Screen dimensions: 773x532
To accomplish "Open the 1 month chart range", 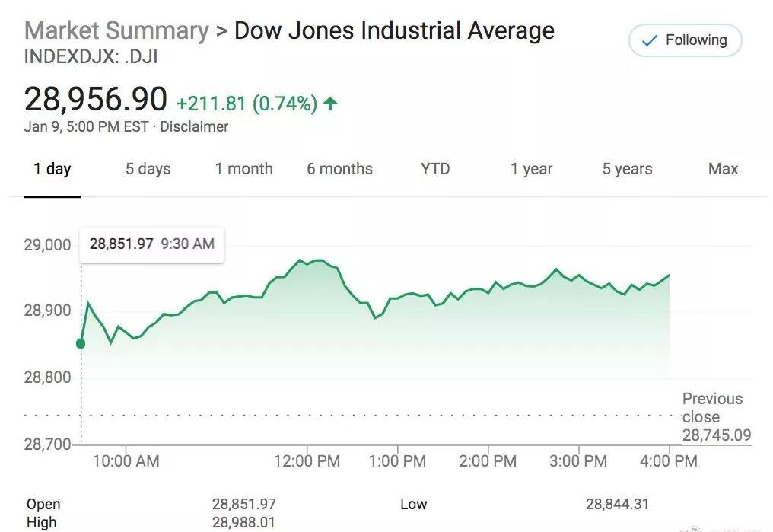I will [x=243, y=169].
